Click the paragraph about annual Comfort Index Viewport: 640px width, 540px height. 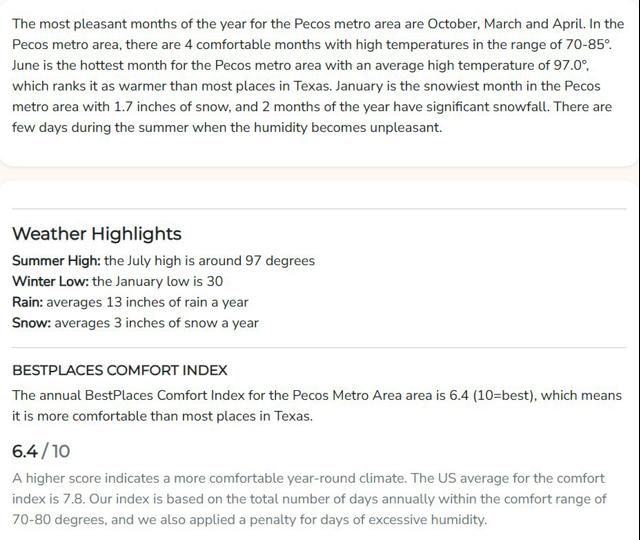point(317,406)
